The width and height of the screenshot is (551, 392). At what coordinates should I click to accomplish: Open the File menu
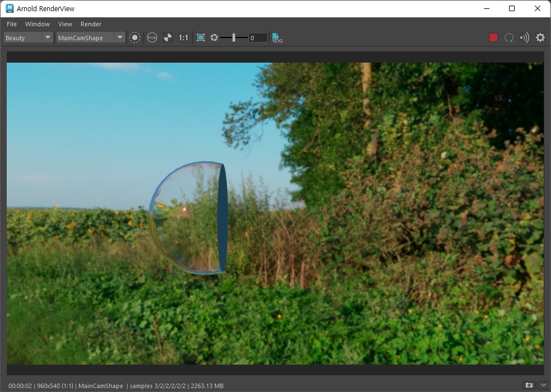[12, 24]
